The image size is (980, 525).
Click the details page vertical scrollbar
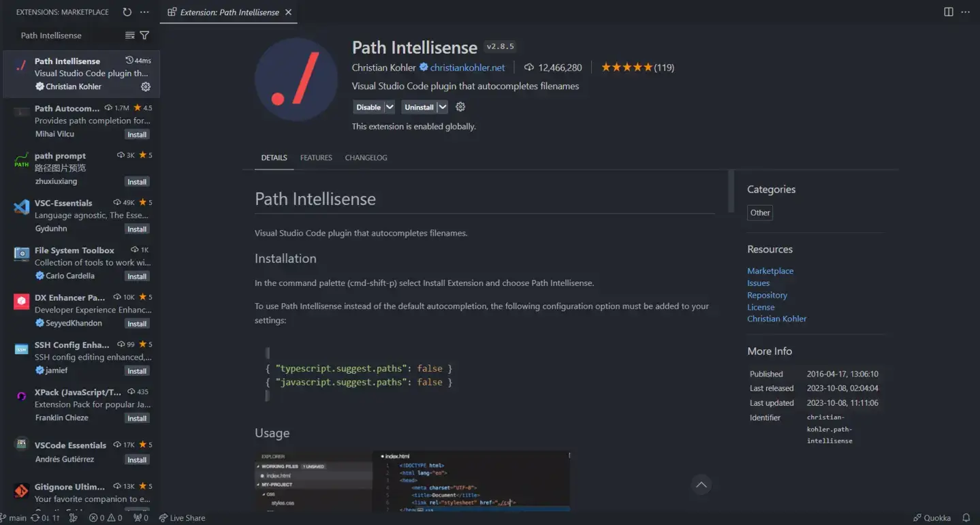(x=731, y=191)
